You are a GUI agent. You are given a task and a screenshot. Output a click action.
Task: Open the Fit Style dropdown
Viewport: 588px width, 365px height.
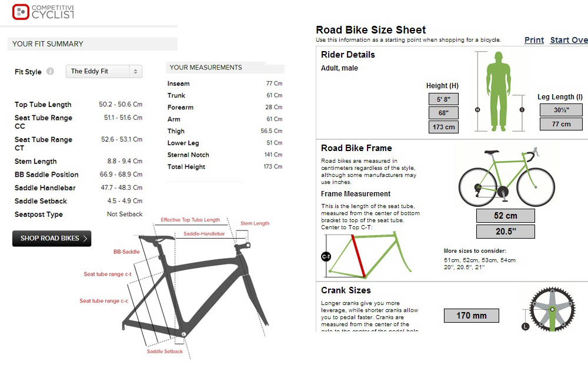click(104, 71)
